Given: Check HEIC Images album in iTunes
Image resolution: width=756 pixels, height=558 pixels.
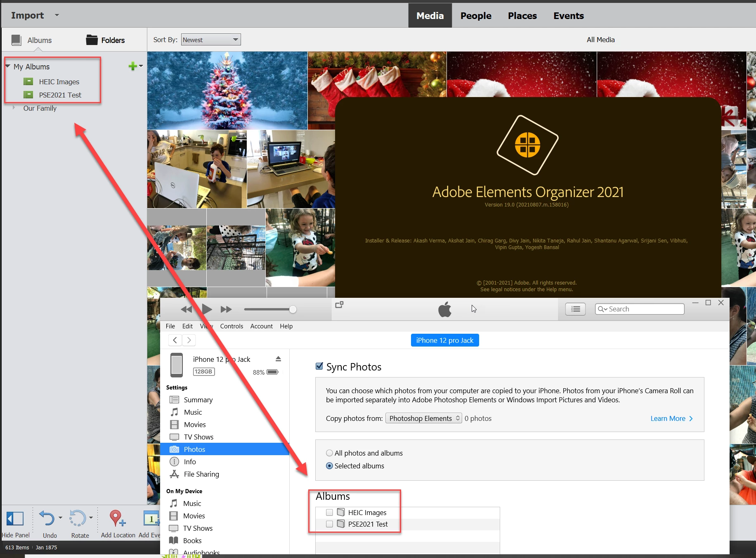Looking at the screenshot, I should pos(329,513).
